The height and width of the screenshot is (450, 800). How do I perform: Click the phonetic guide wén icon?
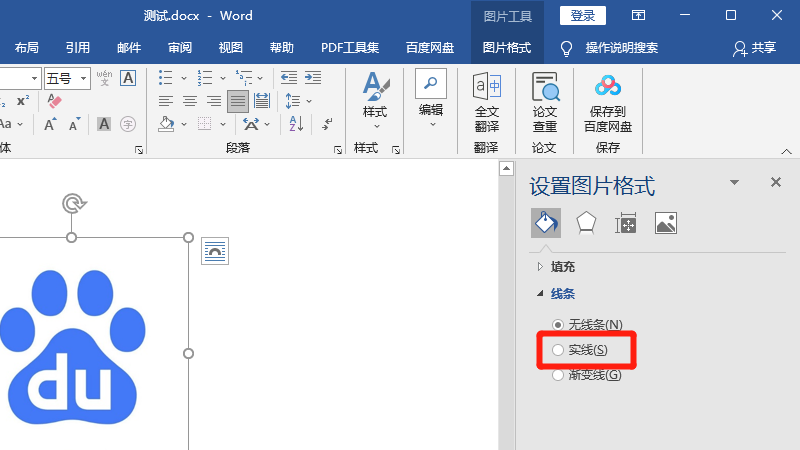click(x=104, y=78)
